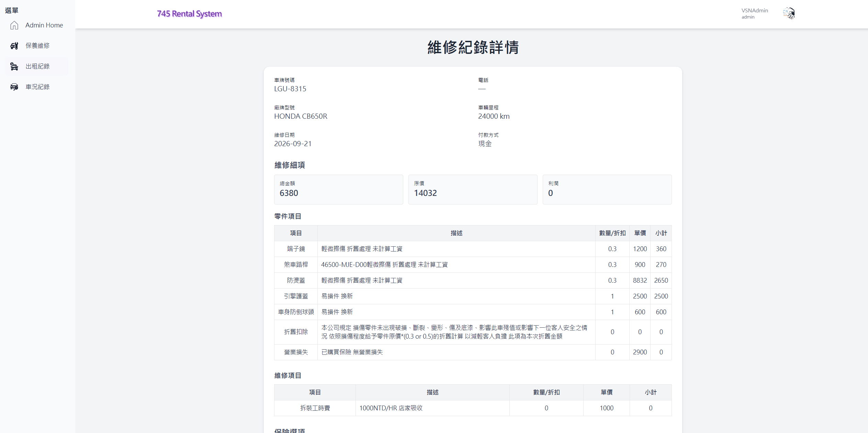Click the 本公司規定 depreciation policy description

(454, 332)
